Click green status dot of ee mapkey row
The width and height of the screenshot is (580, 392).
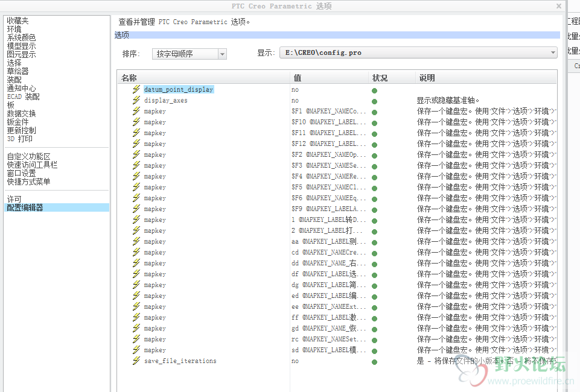coord(374,308)
